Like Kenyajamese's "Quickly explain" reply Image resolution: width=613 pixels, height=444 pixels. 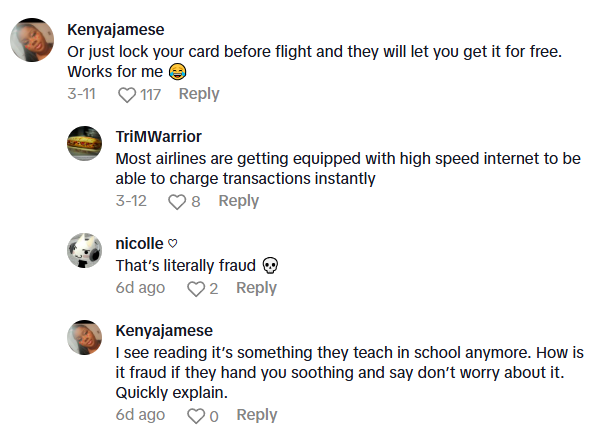click(x=196, y=416)
